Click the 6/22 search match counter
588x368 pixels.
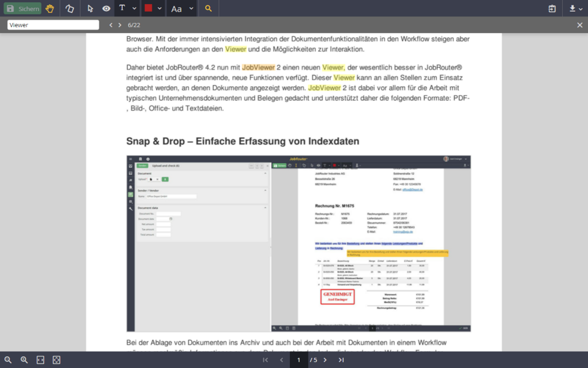pos(134,25)
